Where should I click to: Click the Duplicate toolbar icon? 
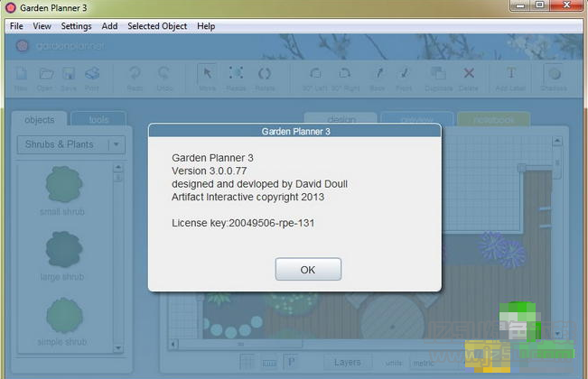[438, 73]
